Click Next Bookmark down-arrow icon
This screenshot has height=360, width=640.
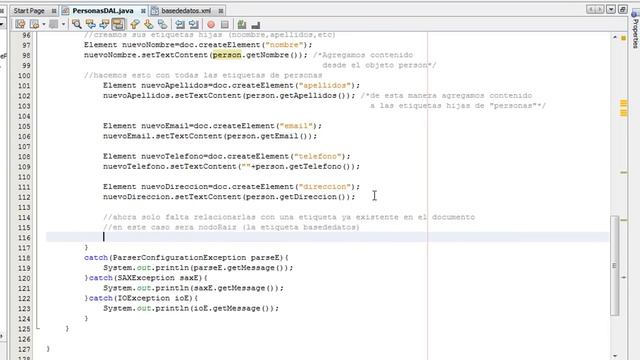coord(149,24)
